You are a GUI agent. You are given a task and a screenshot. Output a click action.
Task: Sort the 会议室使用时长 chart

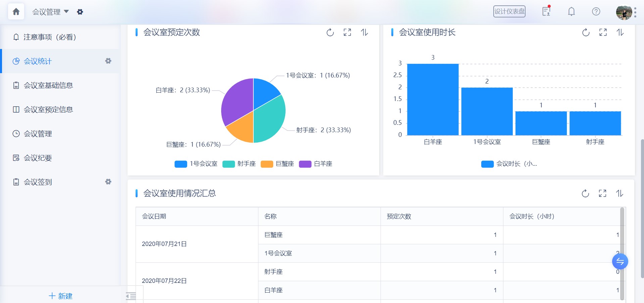620,32
